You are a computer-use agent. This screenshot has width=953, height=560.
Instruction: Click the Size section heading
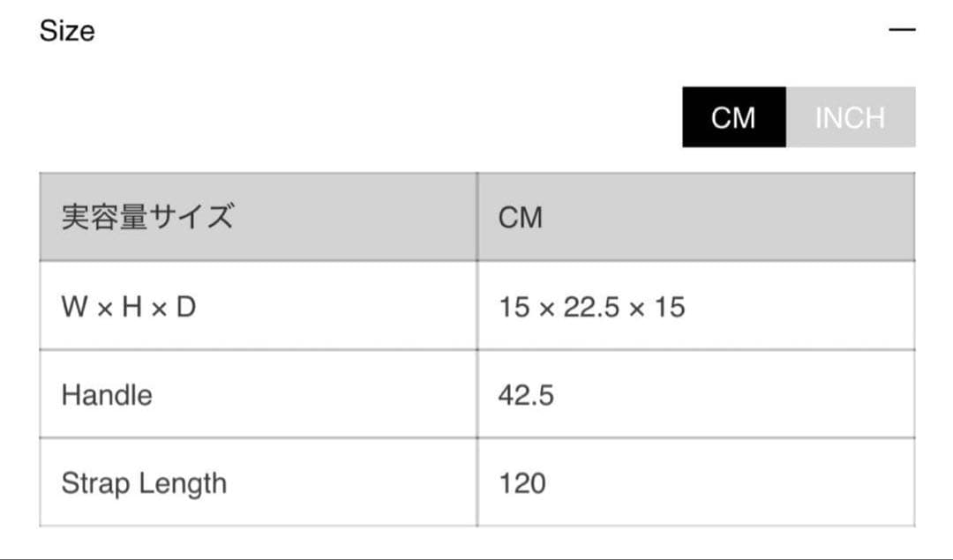coord(67,31)
